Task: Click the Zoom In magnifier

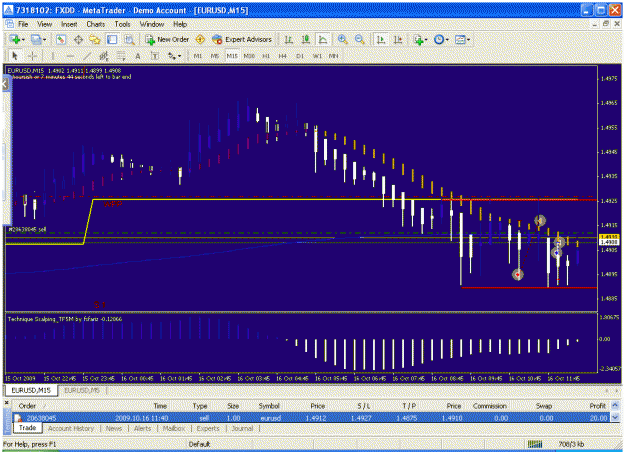Action: coord(342,39)
